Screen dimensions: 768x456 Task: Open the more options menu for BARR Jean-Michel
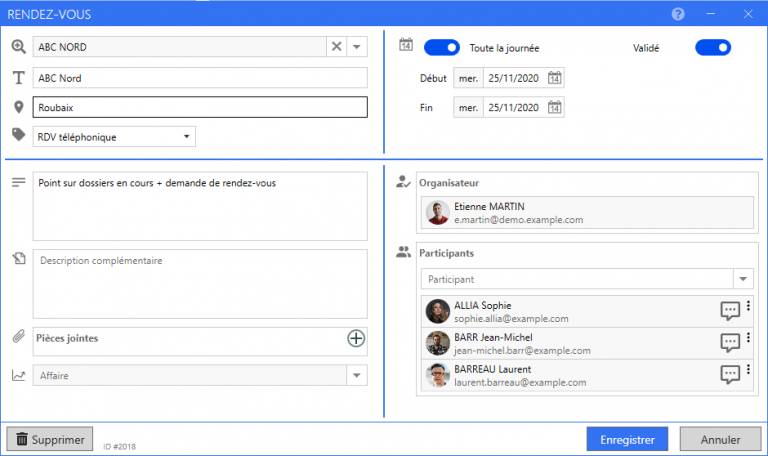click(x=748, y=337)
